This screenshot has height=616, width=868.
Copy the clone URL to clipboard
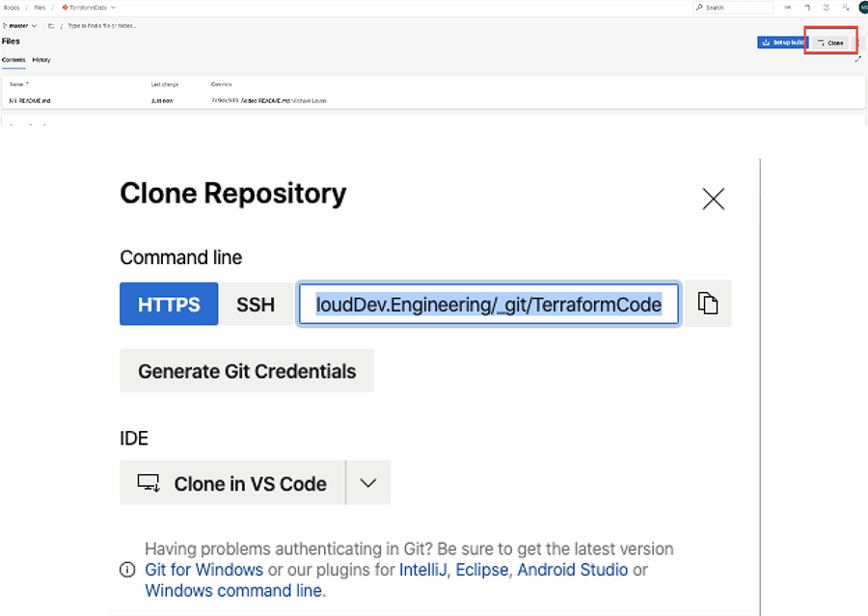708,304
